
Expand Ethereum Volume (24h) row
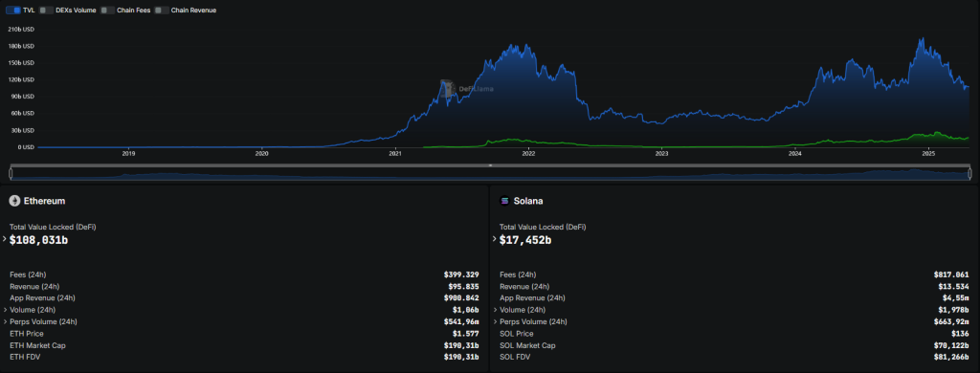tap(5, 310)
